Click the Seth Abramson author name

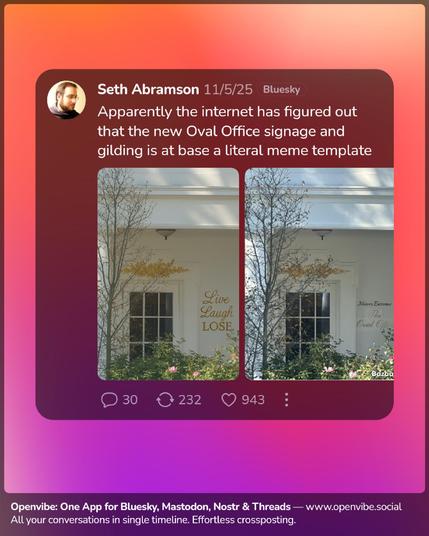tap(148, 90)
